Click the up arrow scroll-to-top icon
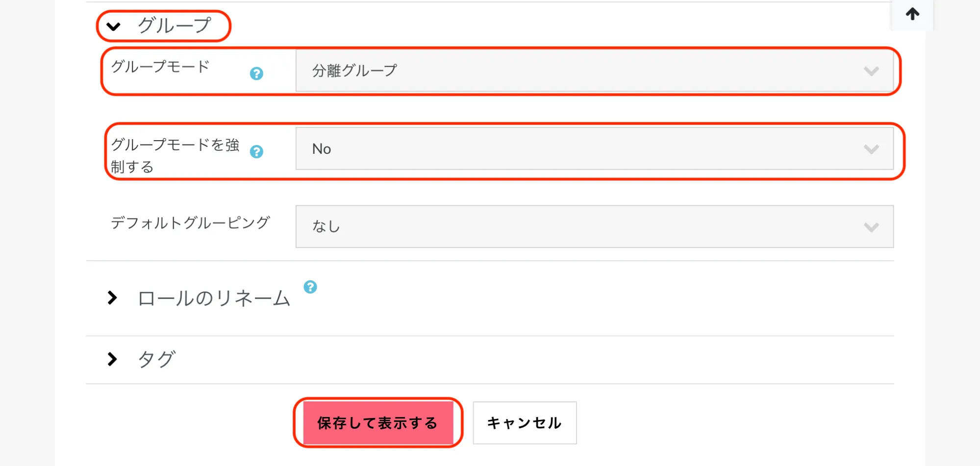Image resolution: width=980 pixels, height=466 pixels. 912,14
